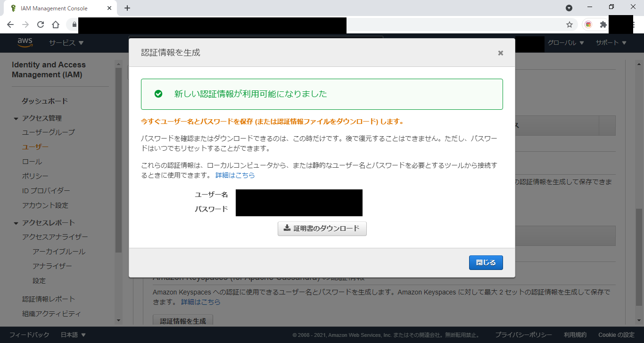Image resolution: width=644 pixels, height=343 pixels.
Task: Open the グローバル region dropdown
Action: [x=565, y=42]
